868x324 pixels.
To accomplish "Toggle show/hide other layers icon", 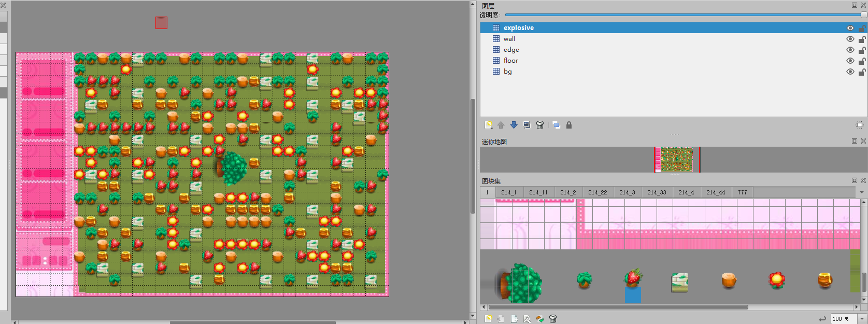I will [556, 125].
